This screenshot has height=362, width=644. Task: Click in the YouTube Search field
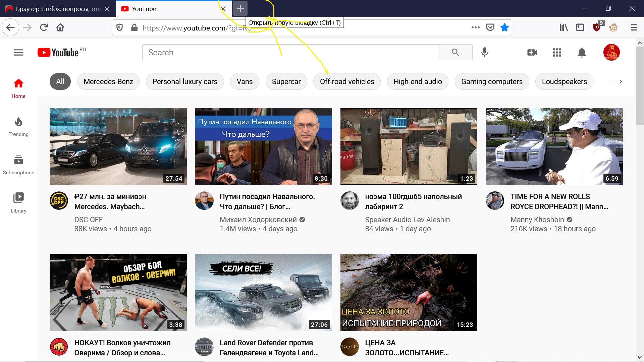290,53
